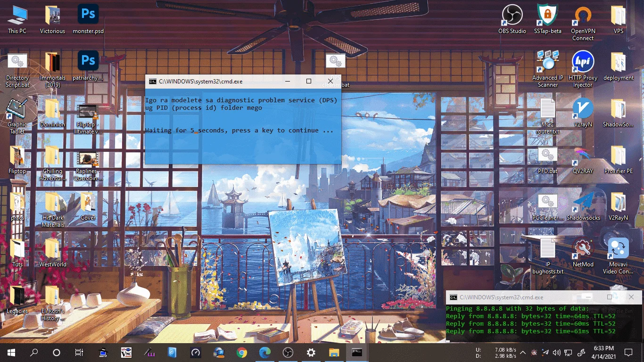Open File Explorer from taskbar
This screenshot has width=644, height=362.
click(334, 352)
